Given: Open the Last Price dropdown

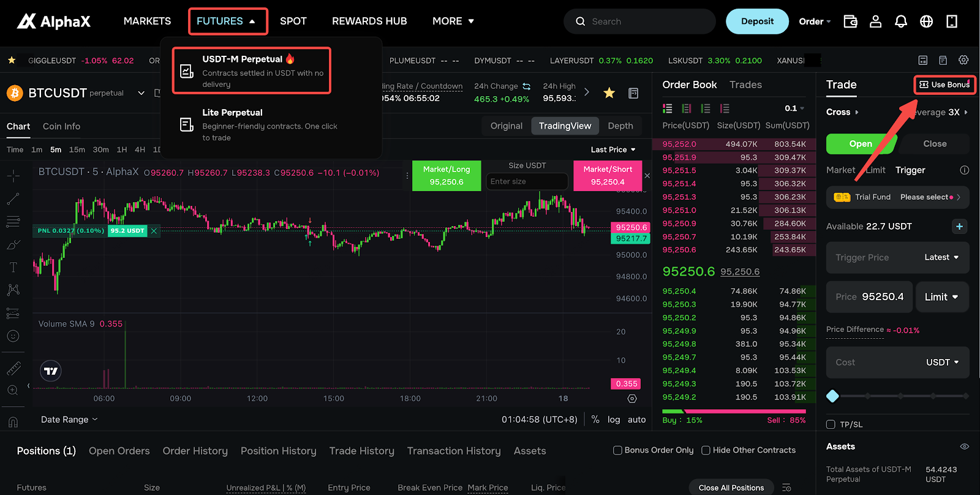Looking at the screenshot, I should coord(613,149).
